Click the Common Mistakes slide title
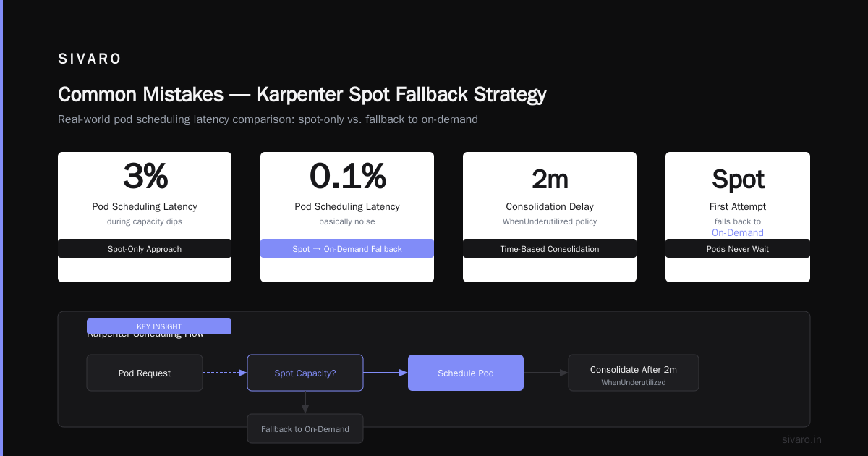Viewport: 868px width, 456px height. (x=302, y=94)
